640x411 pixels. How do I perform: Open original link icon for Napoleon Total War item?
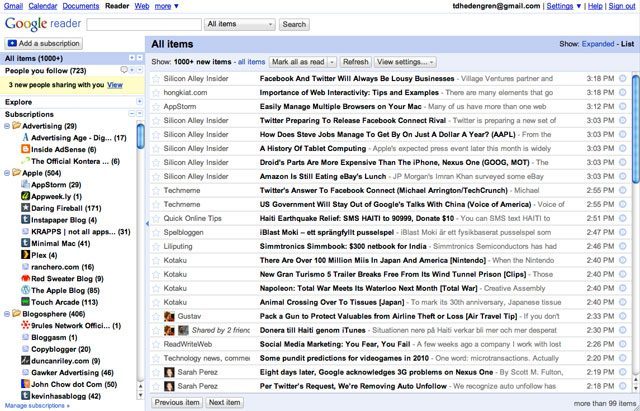click(622, 288)
